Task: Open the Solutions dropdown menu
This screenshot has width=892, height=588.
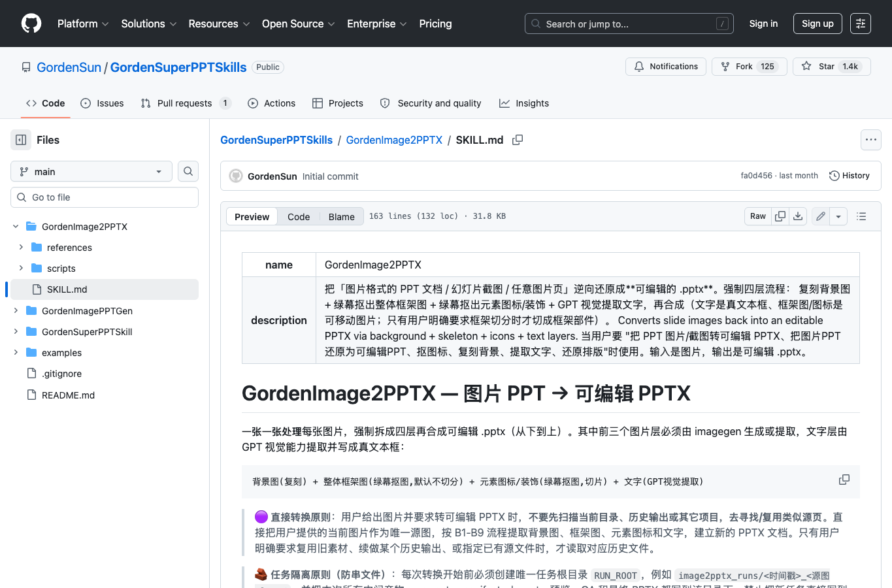Action: point(149,24)
